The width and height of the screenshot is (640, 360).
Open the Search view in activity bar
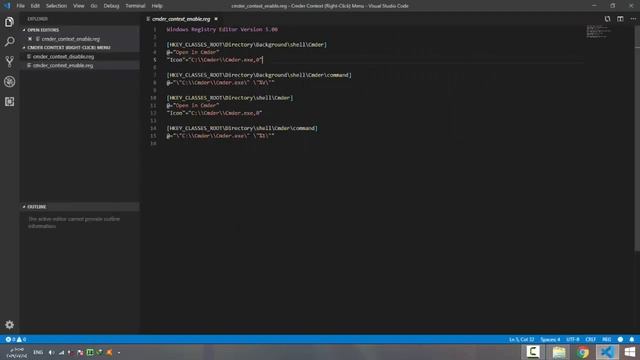coord(9,42)
